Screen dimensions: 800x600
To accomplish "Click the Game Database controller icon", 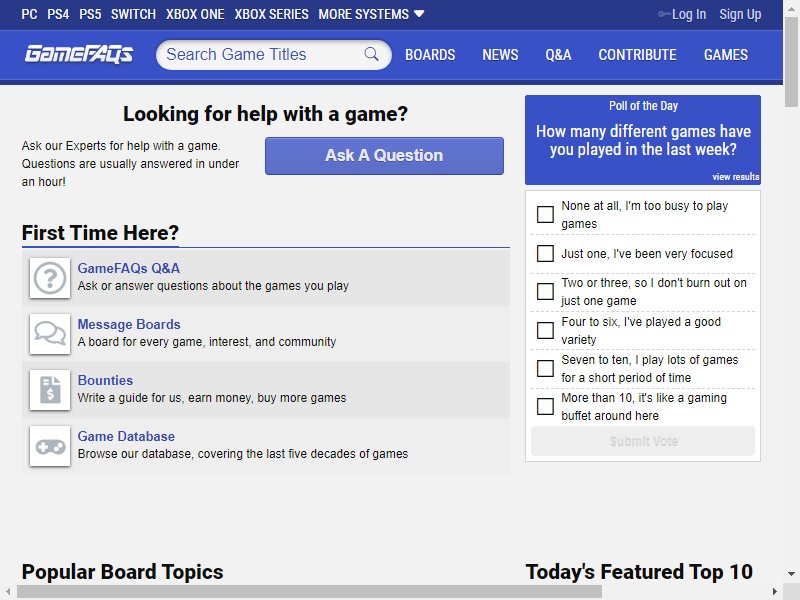I will point(49,446).
